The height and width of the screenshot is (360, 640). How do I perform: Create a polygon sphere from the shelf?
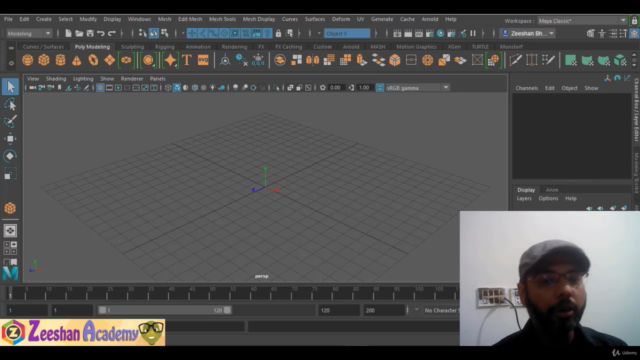click(x=28, y=60)
